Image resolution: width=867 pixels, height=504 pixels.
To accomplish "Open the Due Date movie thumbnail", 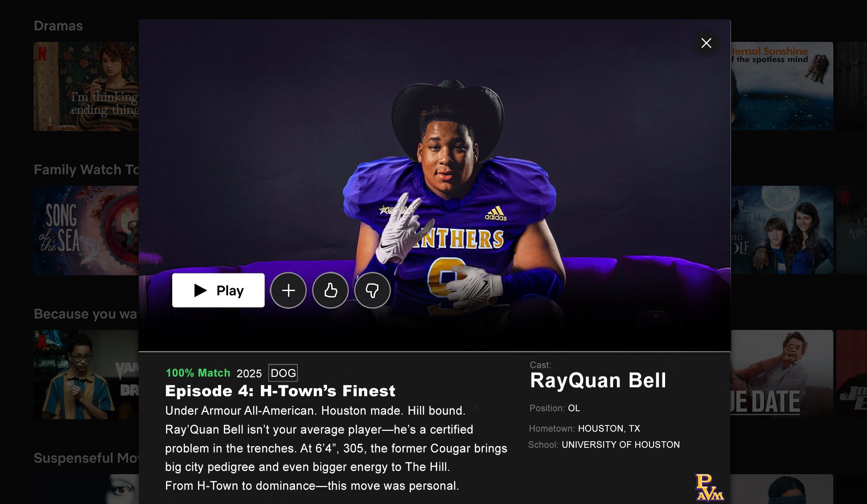I will [x=782, y=374].
